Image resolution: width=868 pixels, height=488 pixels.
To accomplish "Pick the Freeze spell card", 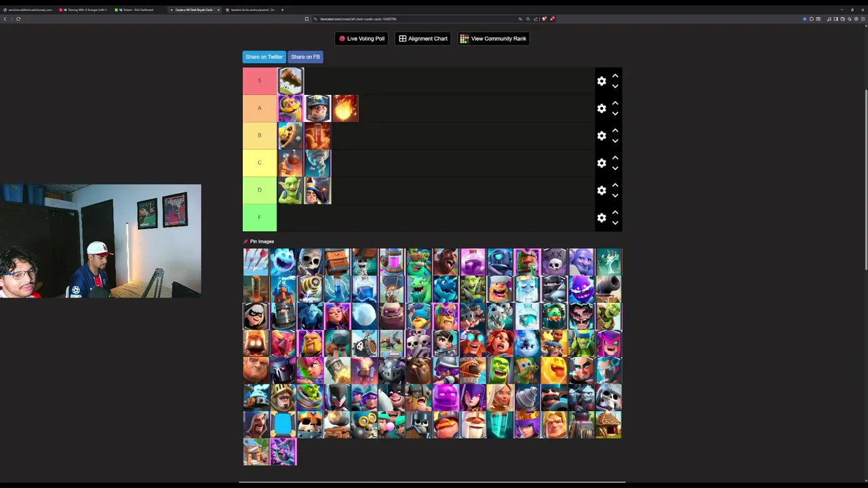I will click(528, 316).
